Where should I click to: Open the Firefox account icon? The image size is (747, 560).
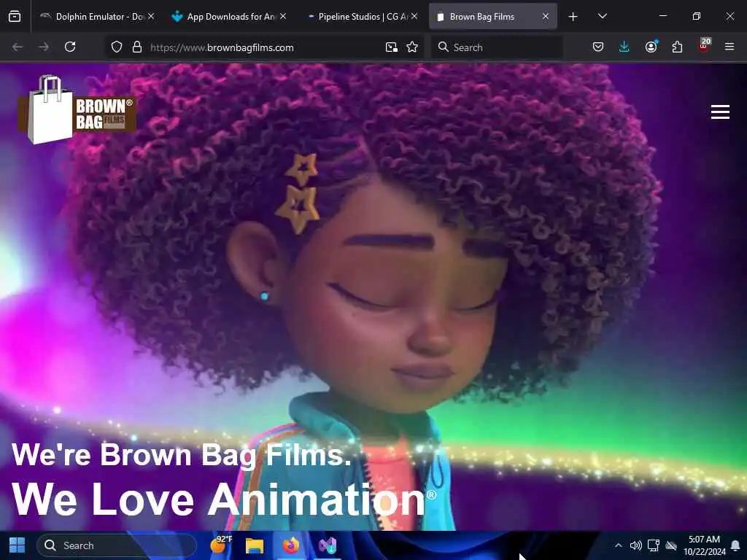[x=651, y=47]
